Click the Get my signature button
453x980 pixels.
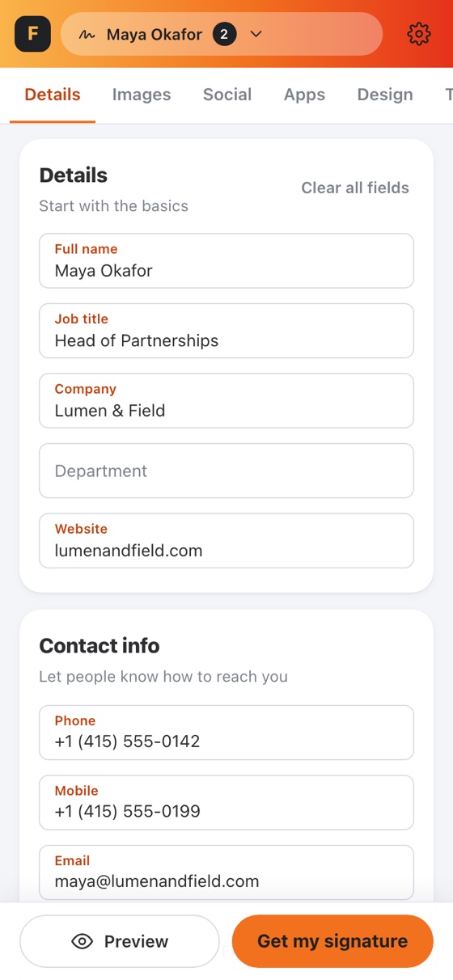click(x=332, y=941)
